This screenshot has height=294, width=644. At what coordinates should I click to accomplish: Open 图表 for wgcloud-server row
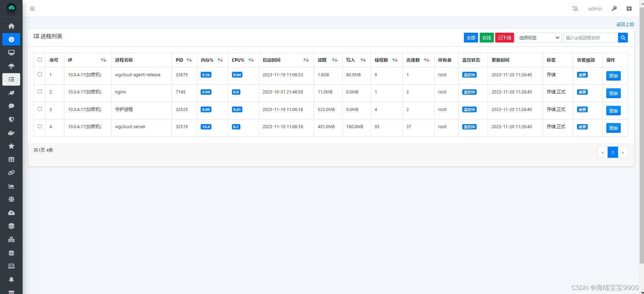click(x=613, y=128)
